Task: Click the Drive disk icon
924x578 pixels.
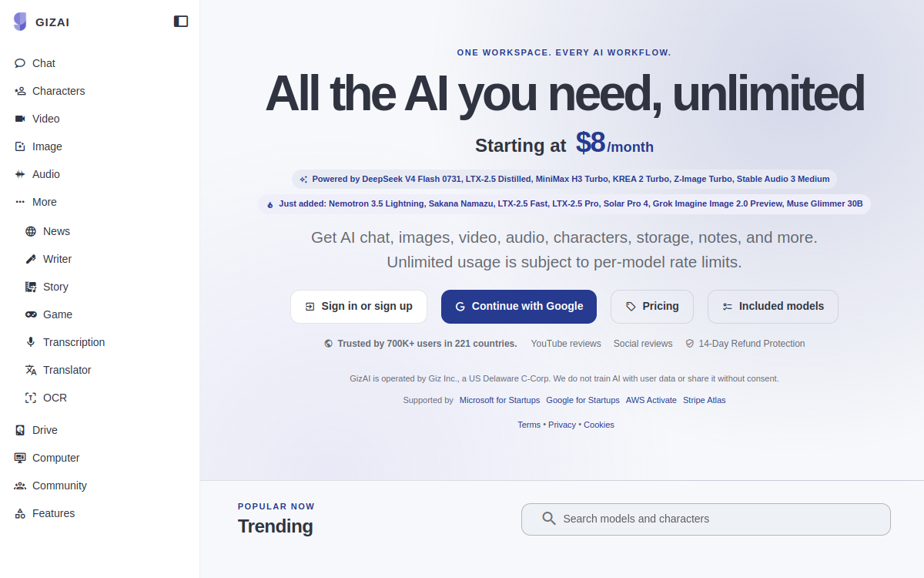Action: [x=20, y=430]
